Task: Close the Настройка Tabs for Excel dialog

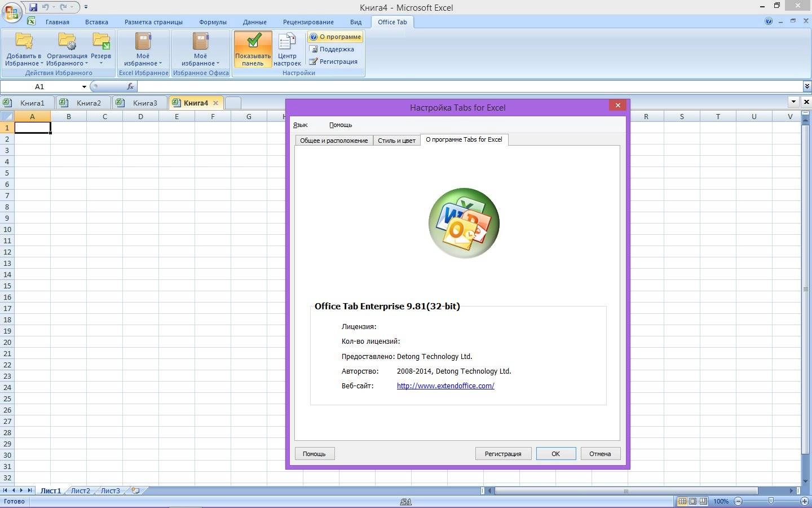Action: (x=618, y=105)
